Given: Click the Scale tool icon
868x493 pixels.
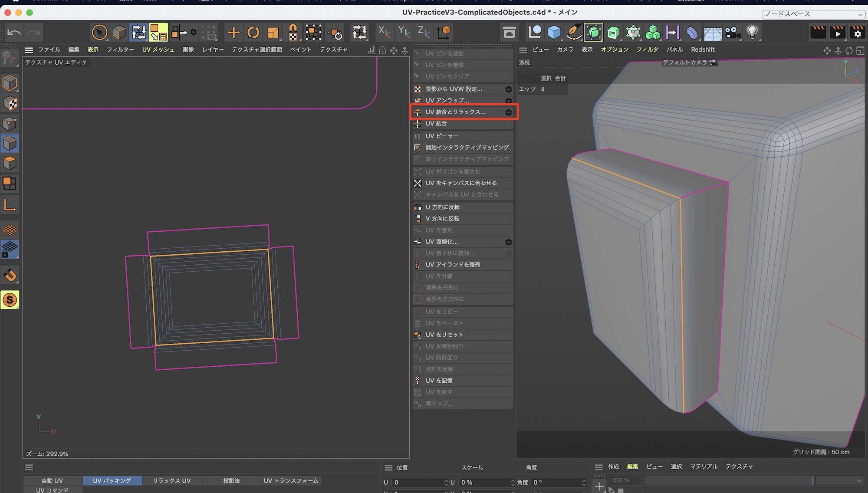Looking at the screenshot, I should [273, 33].
